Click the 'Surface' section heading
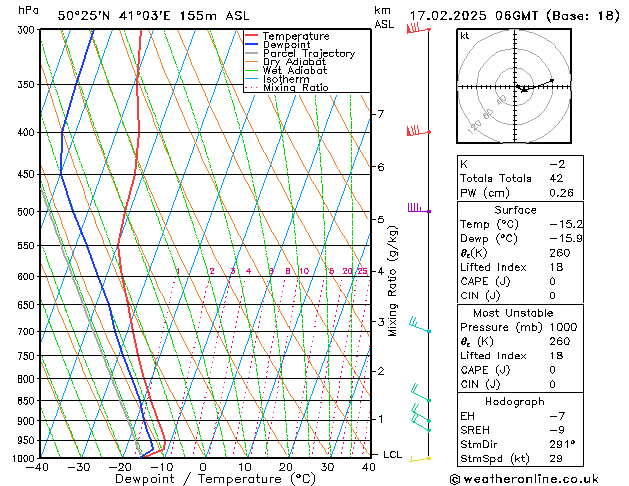The width and height of the screenshot is (629, 486). [x=515, y=210]
